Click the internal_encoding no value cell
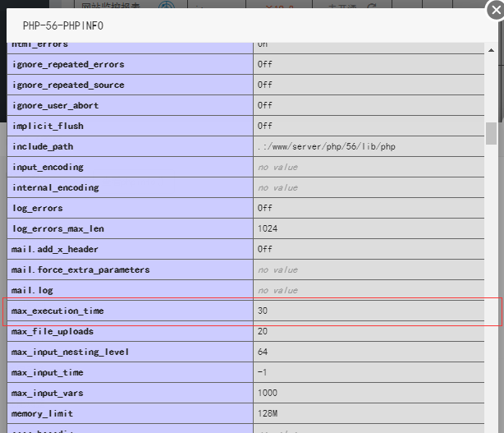Screen dimensions: 504x433 point(277,188)
